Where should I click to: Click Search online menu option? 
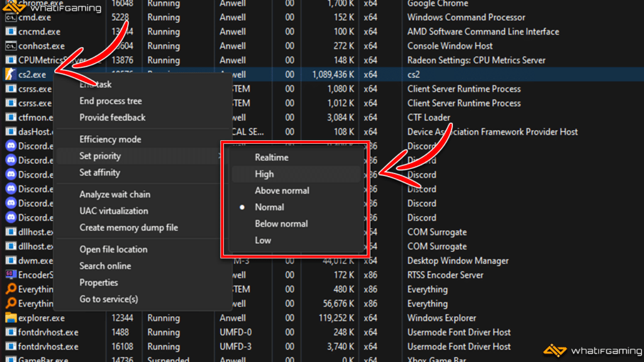(105, 266)
